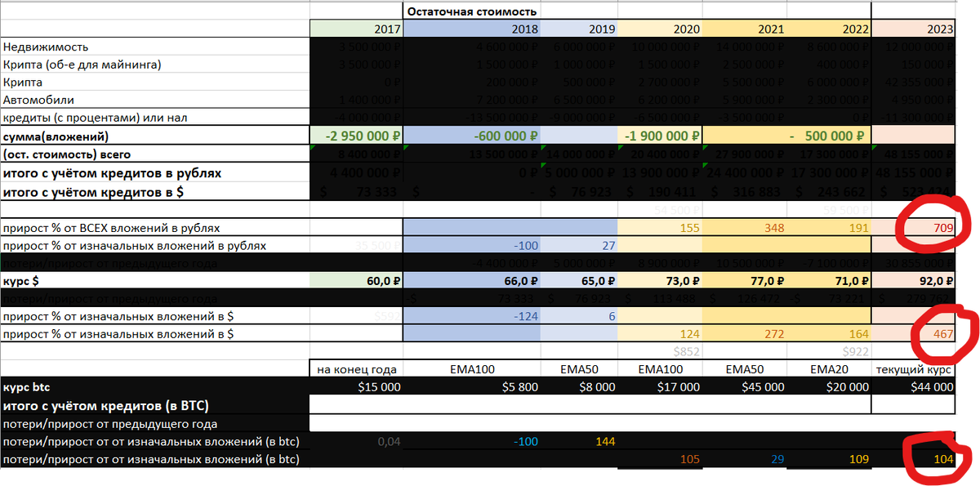The width and height of the screenshot is (980, 486).
Task: Select the "- 500 000 ₽" investment cell
Action: click(x=786, y=136)
